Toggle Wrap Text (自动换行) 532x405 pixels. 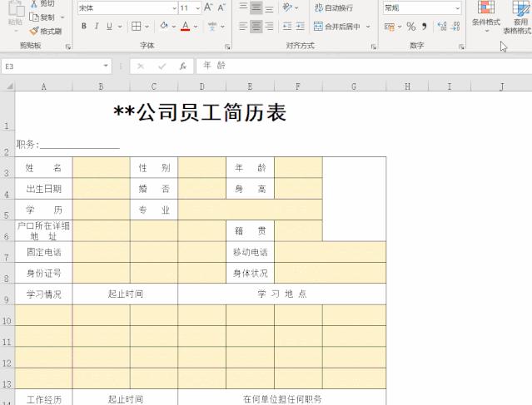coord(334,7)
